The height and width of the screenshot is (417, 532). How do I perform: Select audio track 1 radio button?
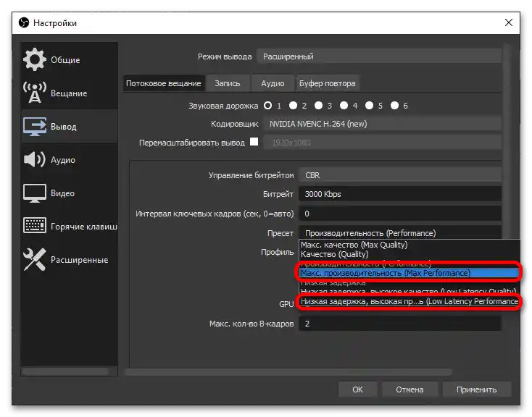pyautogui.click(x=267, y=106)
